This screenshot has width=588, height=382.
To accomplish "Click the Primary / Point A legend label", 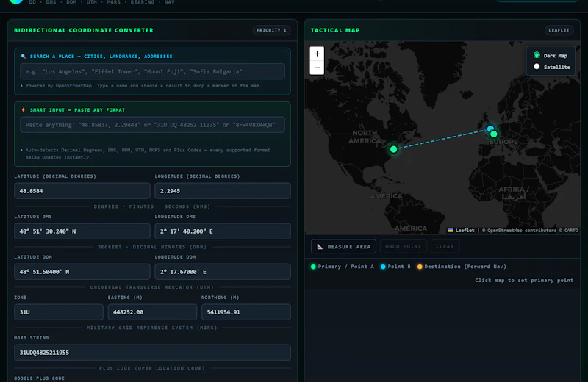I will 345,267.
